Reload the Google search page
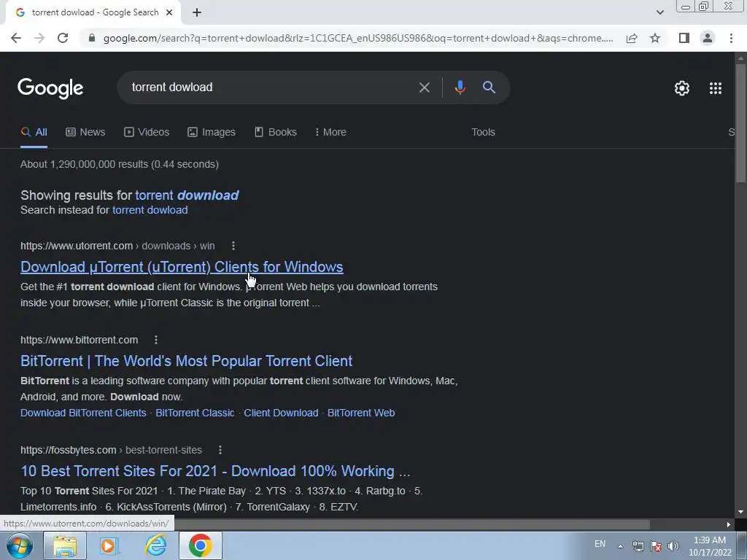 point(63,38)
